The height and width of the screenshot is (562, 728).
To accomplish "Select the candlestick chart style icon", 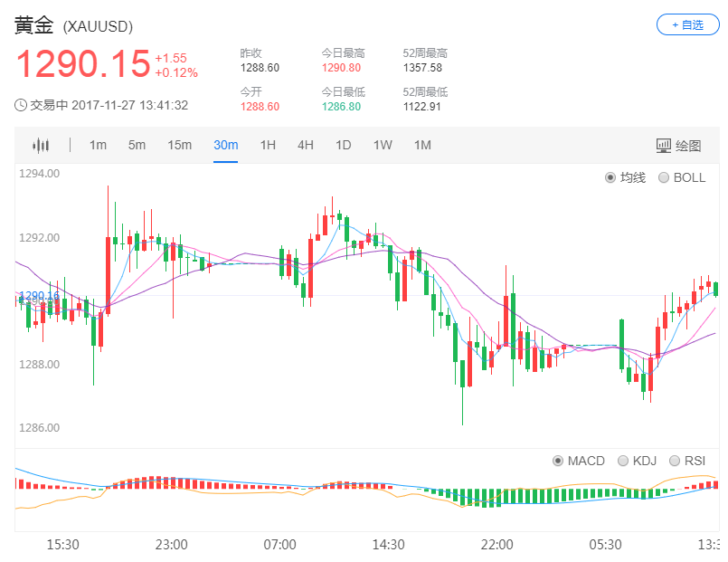I will coord(40,145).
